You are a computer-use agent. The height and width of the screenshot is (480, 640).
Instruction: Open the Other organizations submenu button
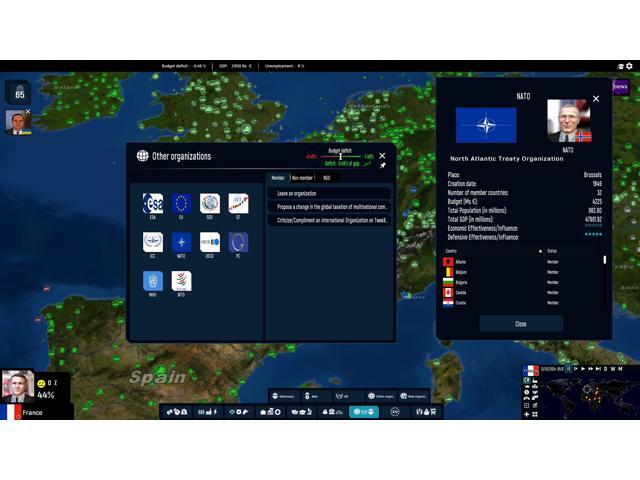381,396
